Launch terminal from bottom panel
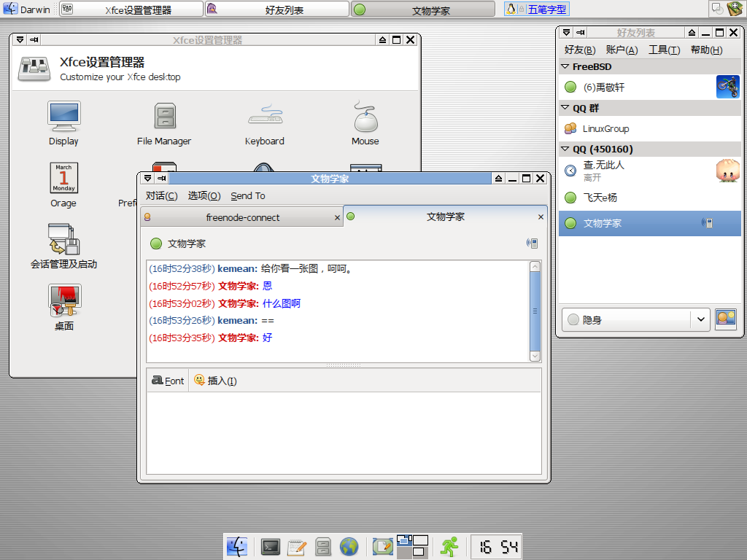747x560 pixels. 270,547
